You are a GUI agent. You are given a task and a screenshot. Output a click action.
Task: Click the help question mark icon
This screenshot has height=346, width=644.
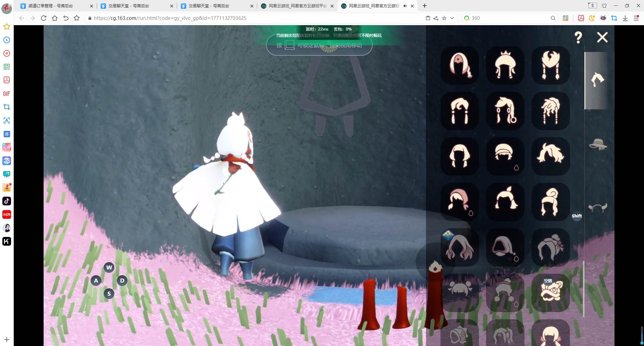(578, 37)
